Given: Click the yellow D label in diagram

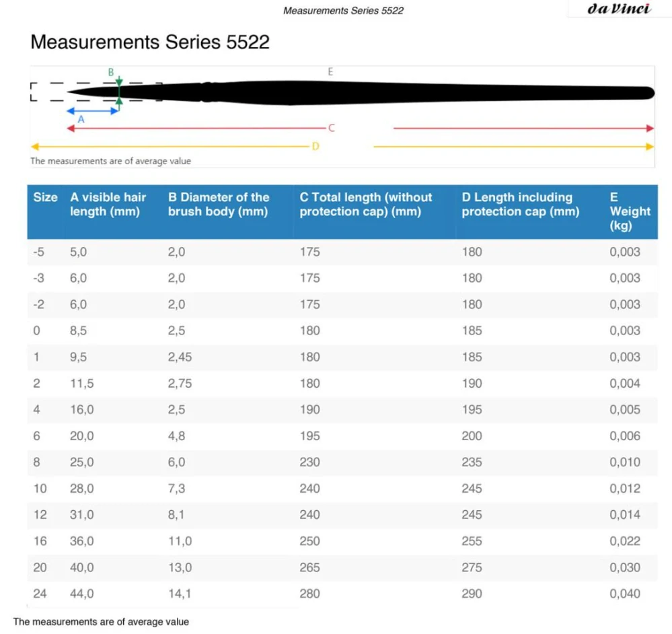Looking at the screenshot, I should (315, 146).
